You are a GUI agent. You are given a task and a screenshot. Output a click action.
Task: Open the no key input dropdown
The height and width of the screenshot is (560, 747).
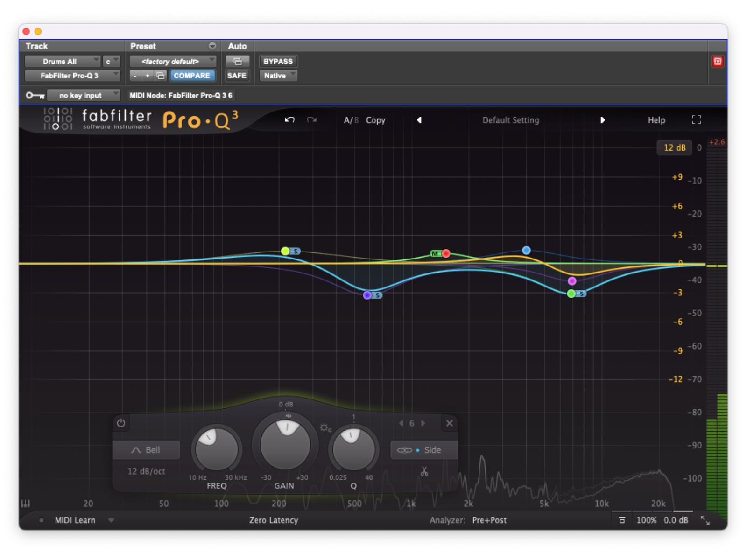84,95
